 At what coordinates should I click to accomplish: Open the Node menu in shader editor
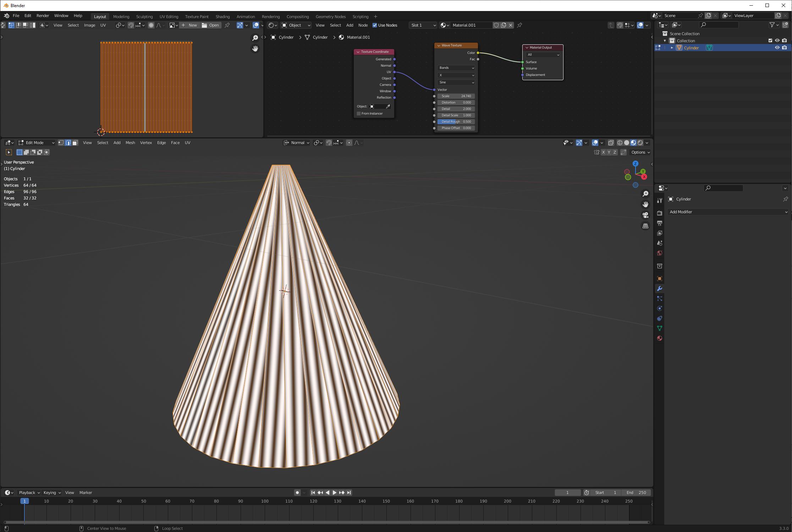363,25
